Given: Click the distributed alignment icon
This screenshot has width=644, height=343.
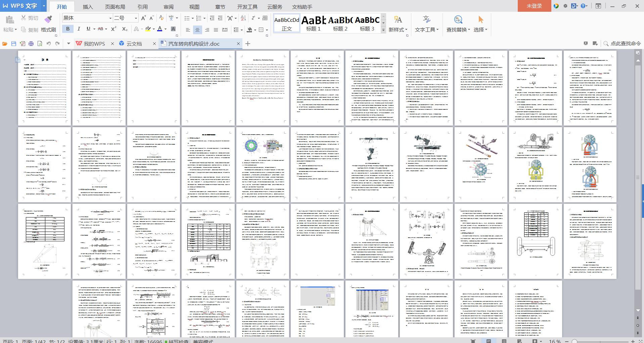Looking at the screenshot, I should [225, 30].
